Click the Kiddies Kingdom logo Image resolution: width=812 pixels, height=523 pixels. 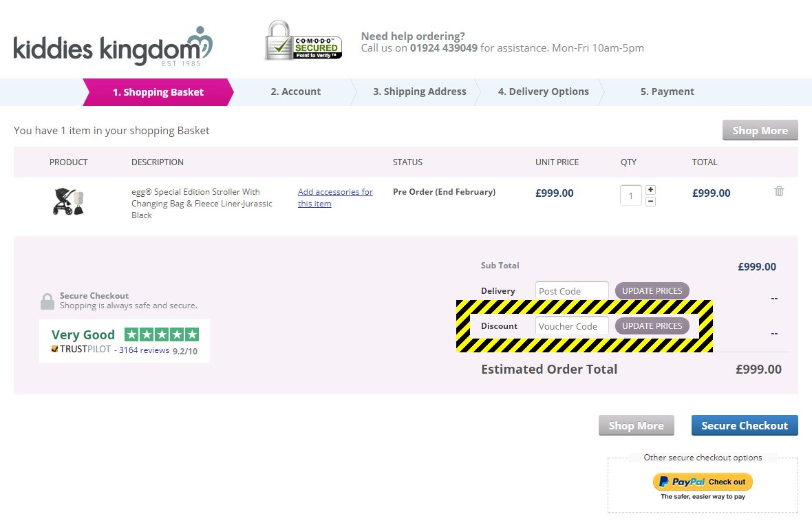point(113,47)
